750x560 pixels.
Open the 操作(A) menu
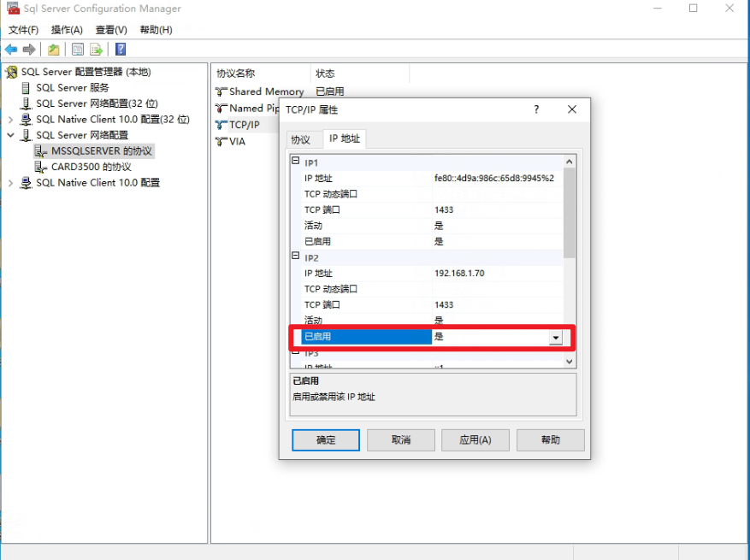67,30
